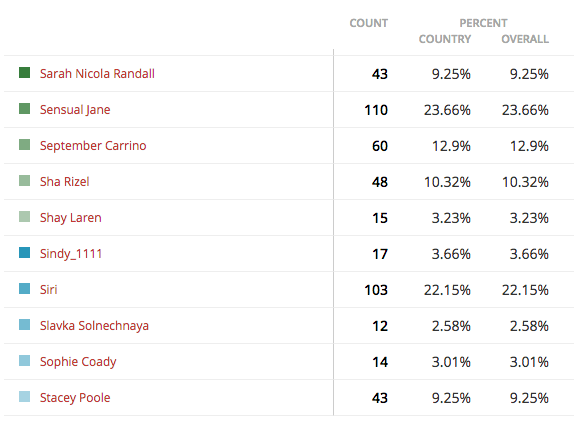The width and height of the screenshot is (574, 438).
Task: Select the blue swatch next to Siri
Action: (25, 289)
